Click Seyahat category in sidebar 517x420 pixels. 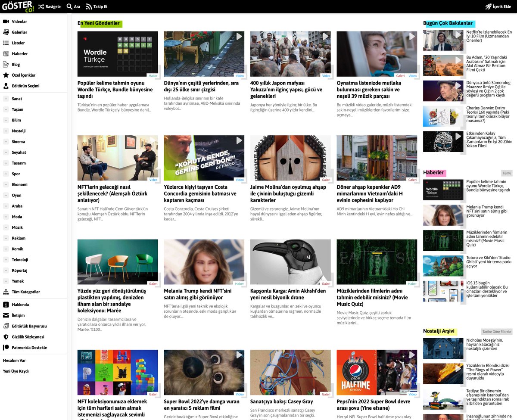point(19,152)
